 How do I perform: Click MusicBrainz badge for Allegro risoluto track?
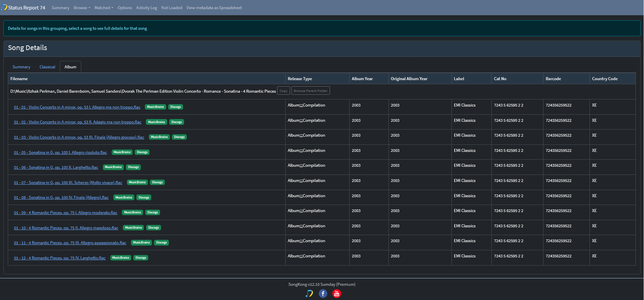(122, 152)
